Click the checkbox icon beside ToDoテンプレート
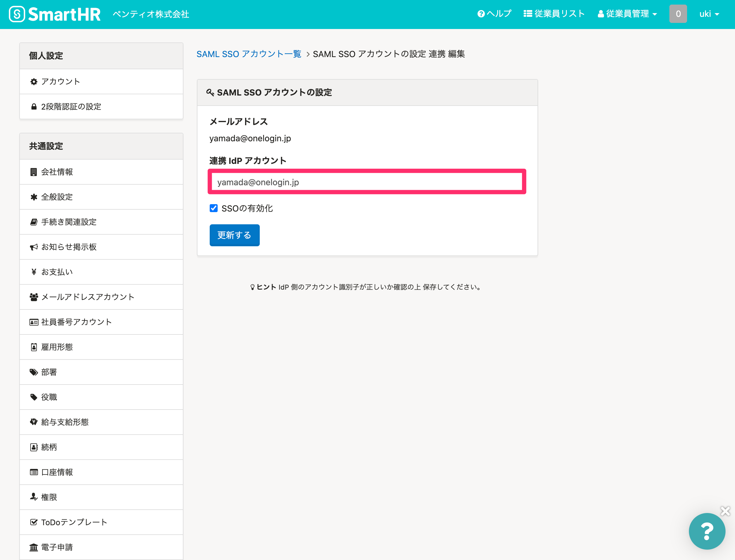Screen dimensions: 735x560 point(34,522)
